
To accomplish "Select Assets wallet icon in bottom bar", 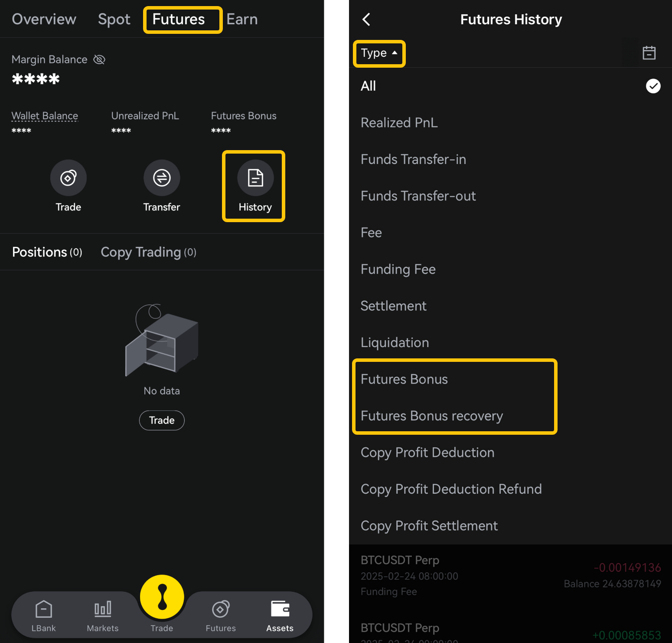I will pos(280,610).
